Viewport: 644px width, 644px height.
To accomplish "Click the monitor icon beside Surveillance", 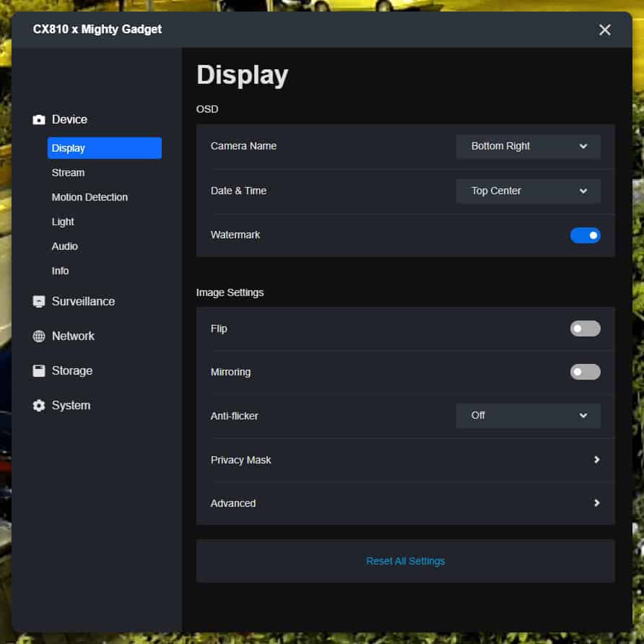I will click(39, 302).
